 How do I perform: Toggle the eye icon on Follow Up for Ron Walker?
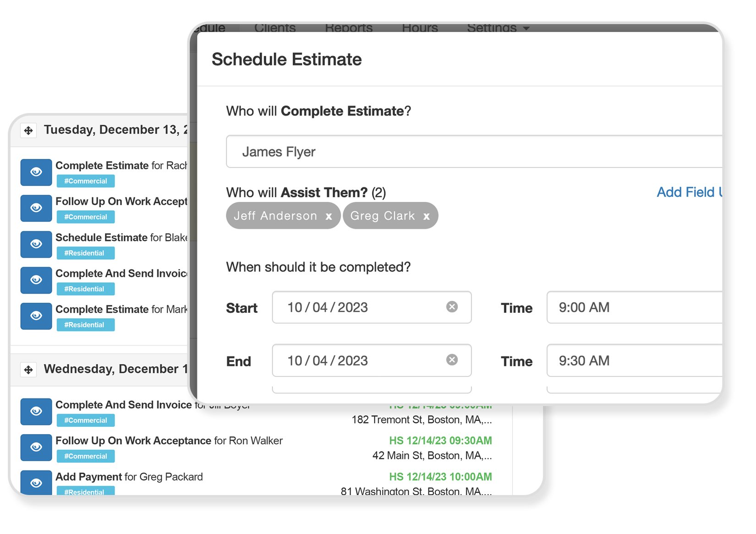coord(36,447)
